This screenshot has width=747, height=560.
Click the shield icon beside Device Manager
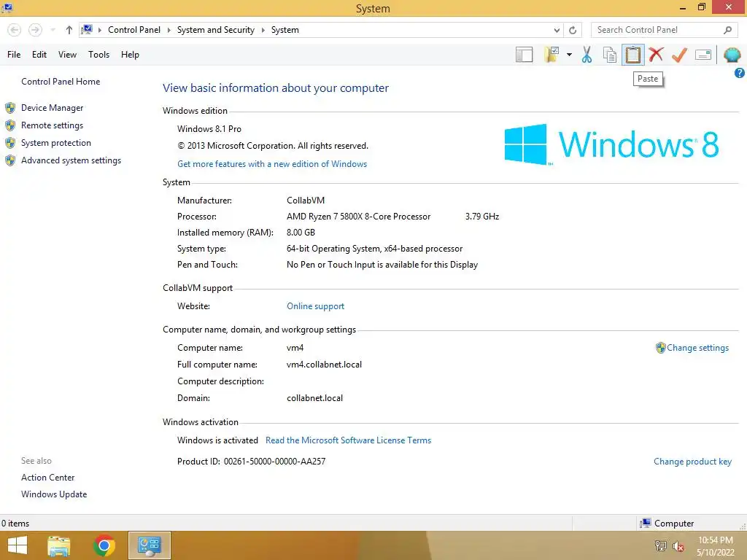(x=10, y=108)
